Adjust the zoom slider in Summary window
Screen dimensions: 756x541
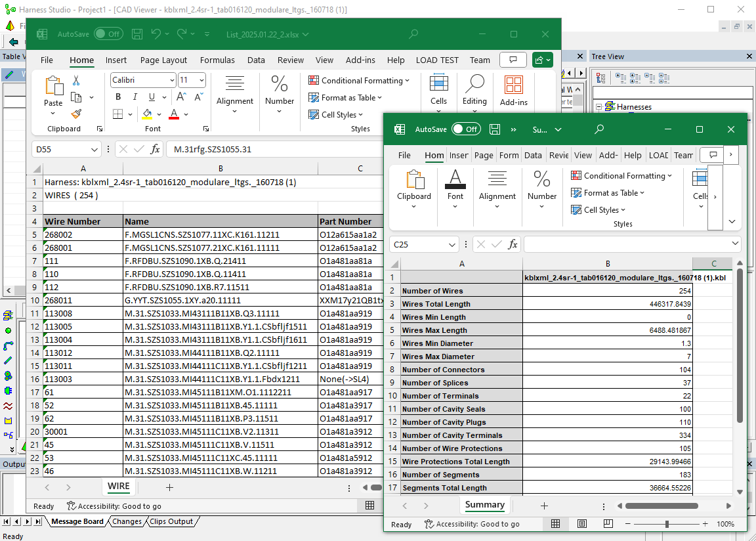[667, 524]
